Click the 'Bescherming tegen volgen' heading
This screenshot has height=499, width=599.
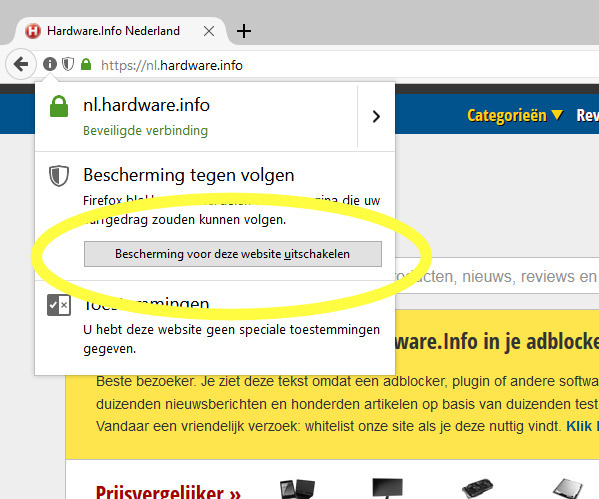(189, 175)
